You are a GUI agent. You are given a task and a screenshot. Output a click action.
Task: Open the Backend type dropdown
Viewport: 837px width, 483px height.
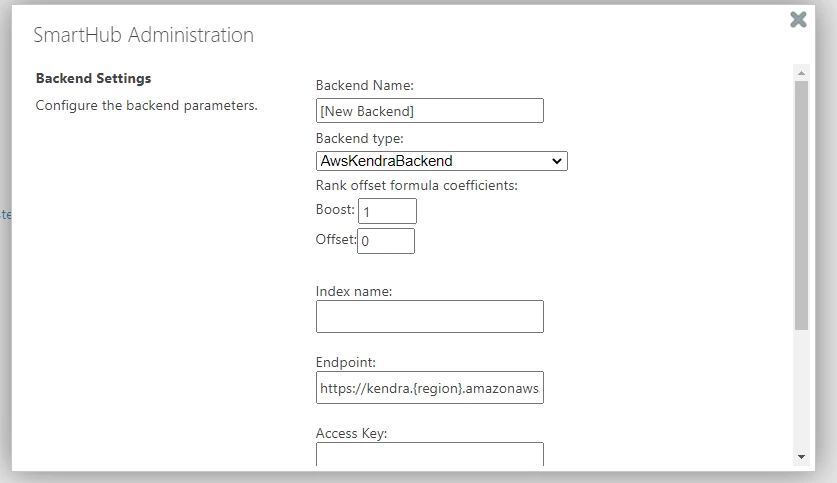click(x=441, y=161)
